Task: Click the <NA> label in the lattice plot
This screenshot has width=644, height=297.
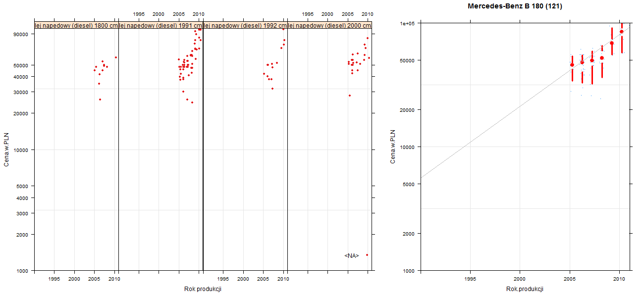Action: 352,255
